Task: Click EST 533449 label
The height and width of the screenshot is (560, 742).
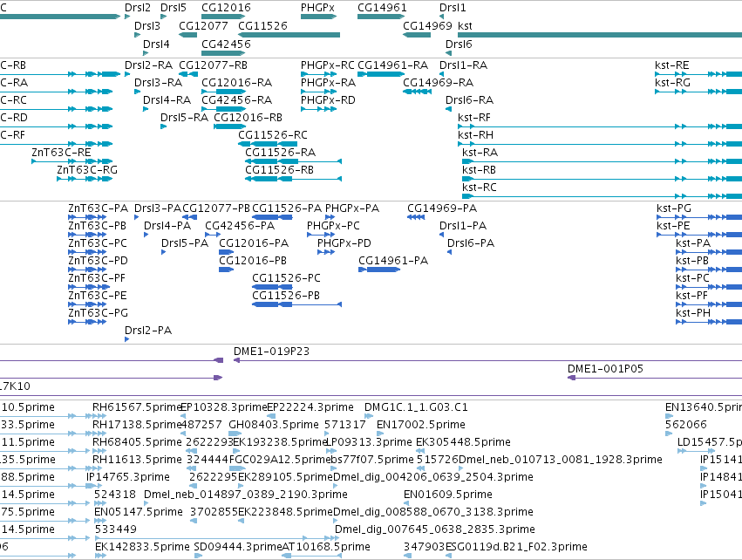Action: point(116,529)
